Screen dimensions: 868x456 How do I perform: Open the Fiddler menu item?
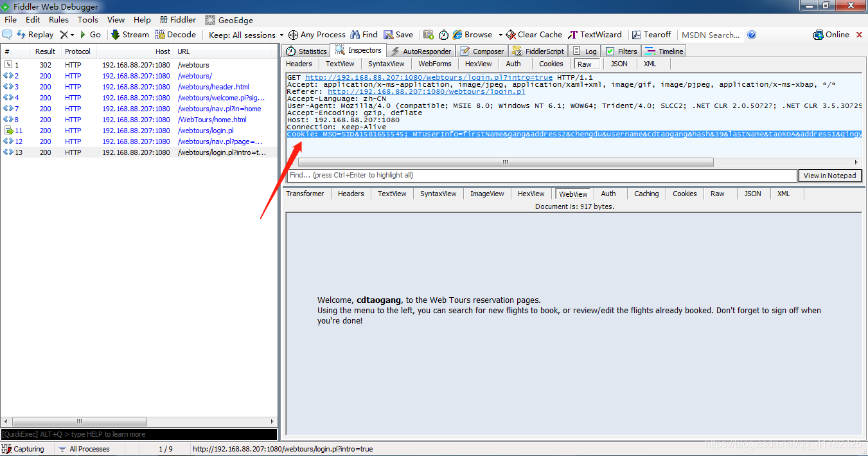178,20
